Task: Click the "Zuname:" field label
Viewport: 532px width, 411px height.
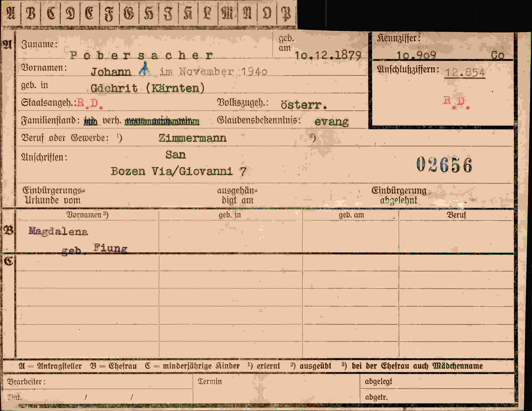Action: click(x=39, y=44)
